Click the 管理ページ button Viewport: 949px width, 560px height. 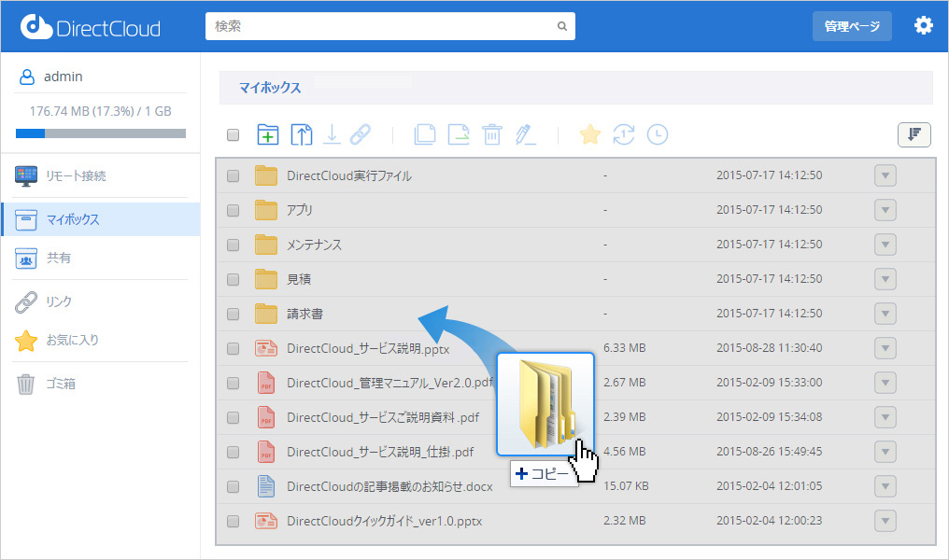(852, 26)
